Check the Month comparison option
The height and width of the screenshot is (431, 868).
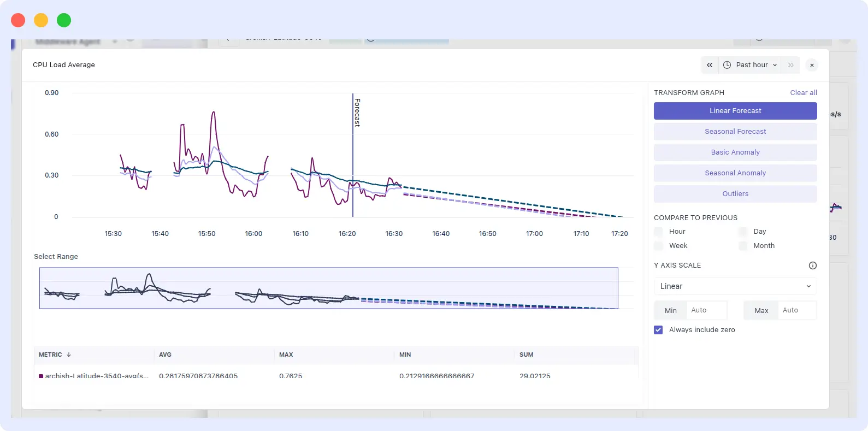743,246
